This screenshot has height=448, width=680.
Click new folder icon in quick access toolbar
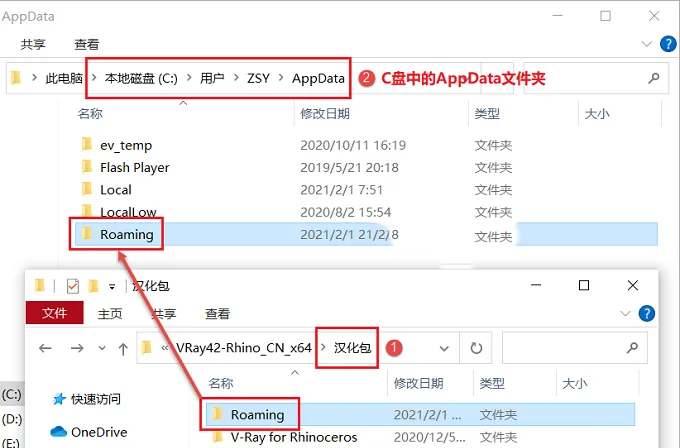[x=93, y=286]
